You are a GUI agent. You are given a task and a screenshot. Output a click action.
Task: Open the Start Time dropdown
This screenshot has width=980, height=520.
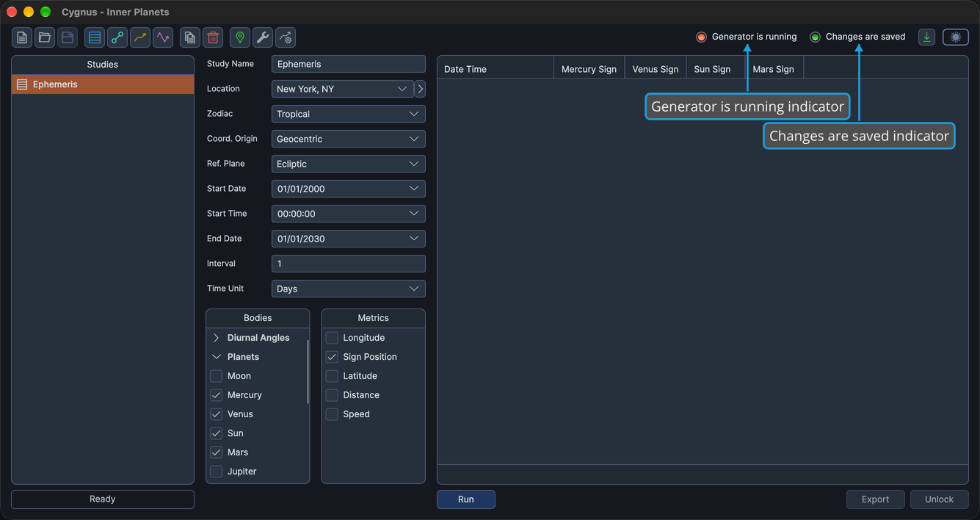point(349,214)
